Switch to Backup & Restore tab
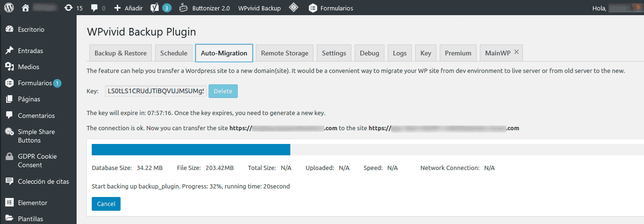Image resolution: width=644 pixels, height=224 pixels. (121, 53)
